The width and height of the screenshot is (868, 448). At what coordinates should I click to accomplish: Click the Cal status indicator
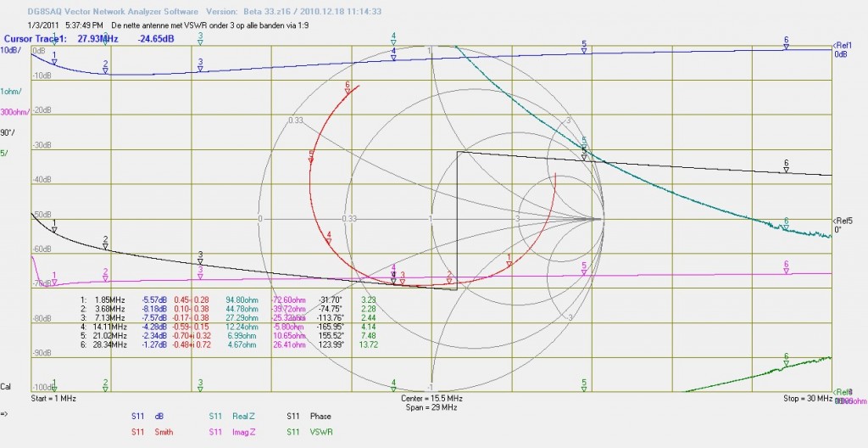coord(6,386)
